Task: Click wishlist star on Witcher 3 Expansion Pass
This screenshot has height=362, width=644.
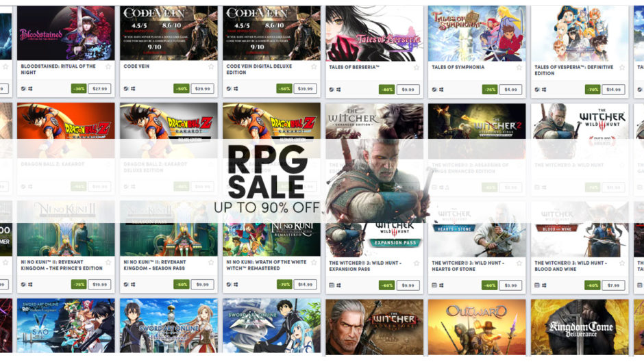Action: (x=416, y=263)
